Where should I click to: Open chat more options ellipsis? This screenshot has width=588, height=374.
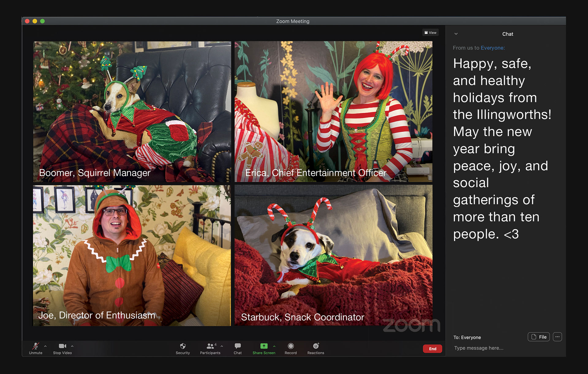557,337
